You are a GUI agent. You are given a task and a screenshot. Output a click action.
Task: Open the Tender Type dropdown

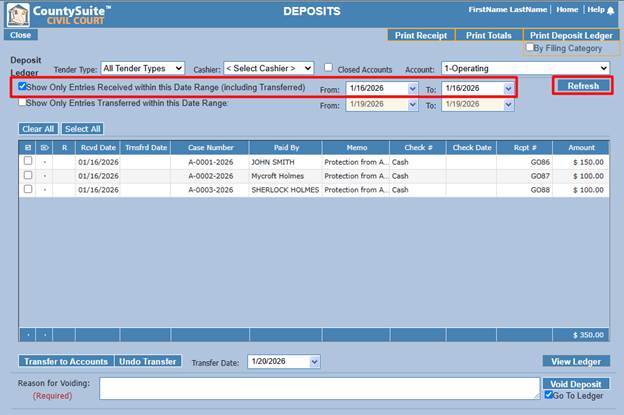click(x=142, y=68)
